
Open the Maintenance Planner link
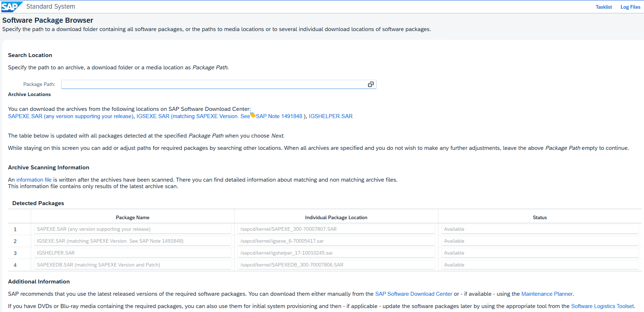(x=547, y=294)
